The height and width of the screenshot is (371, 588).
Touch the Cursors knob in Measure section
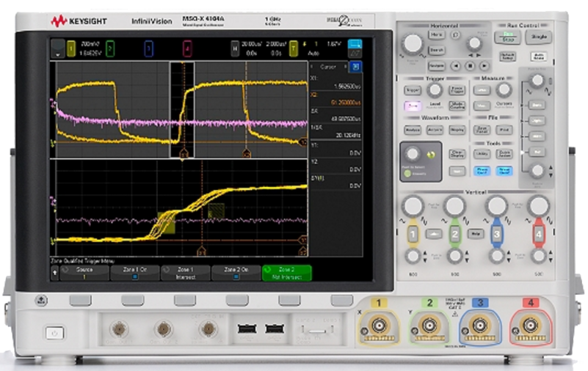[504, 89]
